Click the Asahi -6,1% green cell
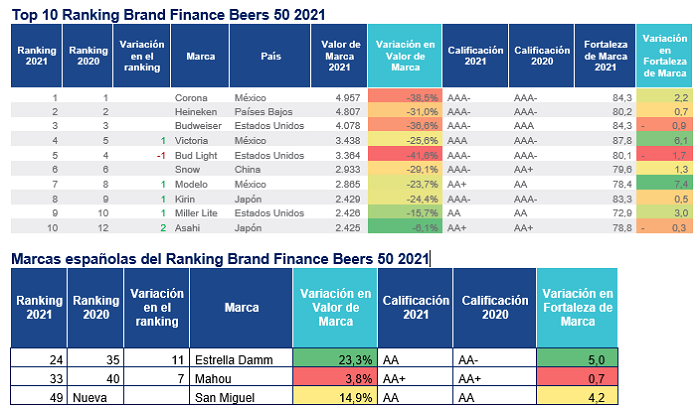The image size is (700, 408). [x=405, y=228]
